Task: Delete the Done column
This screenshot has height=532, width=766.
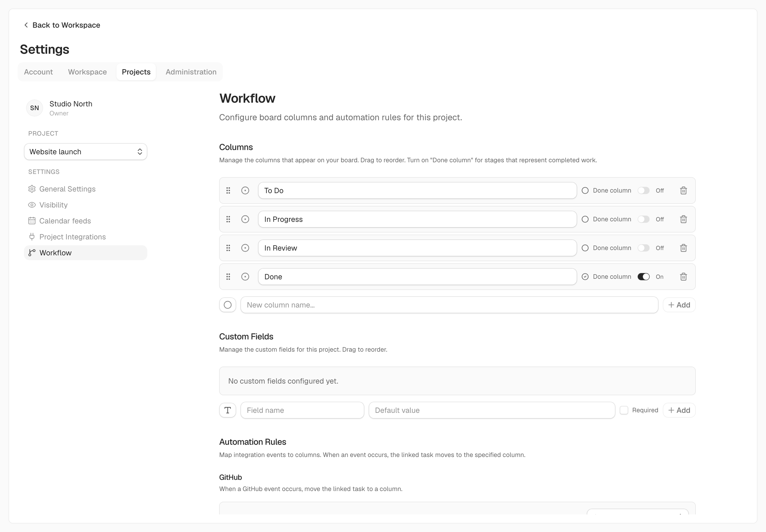Action: (683, 276)
